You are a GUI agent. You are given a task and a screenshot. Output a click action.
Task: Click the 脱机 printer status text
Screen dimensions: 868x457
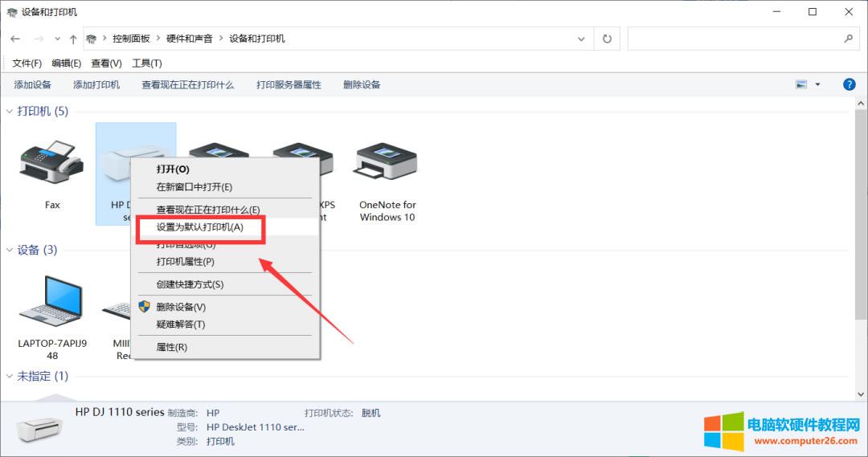371,413
